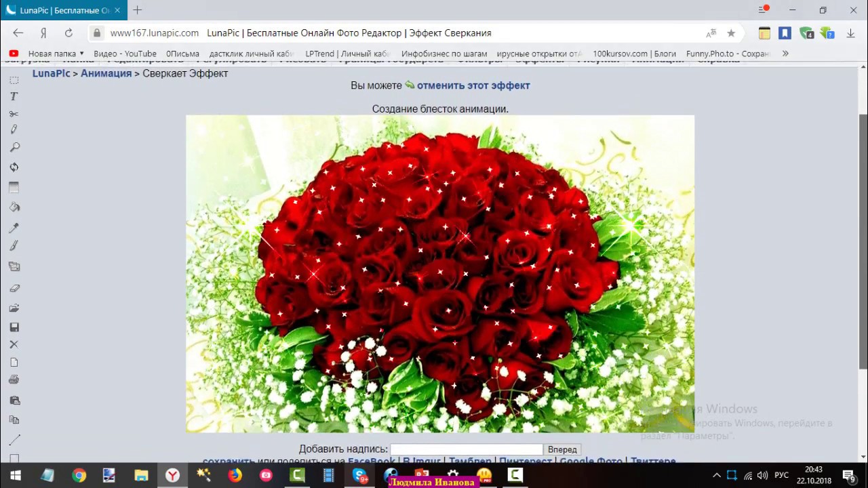868x488 pixels.
Task: Open the volume control in tray
Action: tap(762, 476)
